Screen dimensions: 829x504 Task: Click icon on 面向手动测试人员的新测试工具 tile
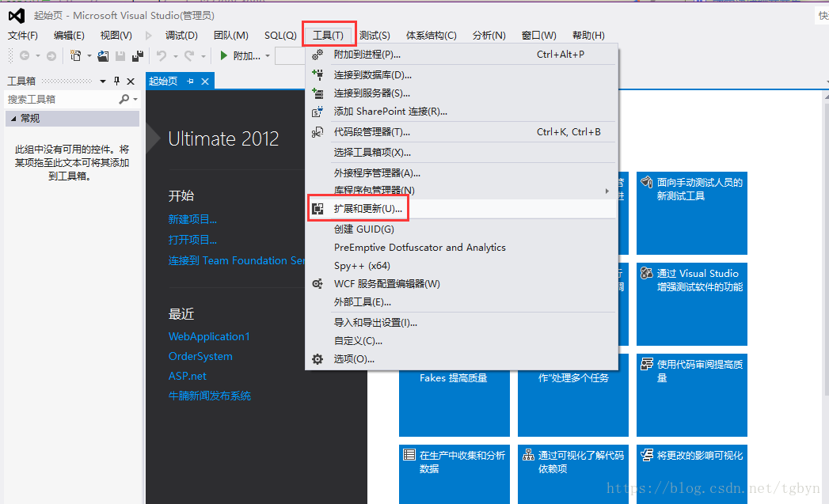pyautogui.click(x=647, y=182)
